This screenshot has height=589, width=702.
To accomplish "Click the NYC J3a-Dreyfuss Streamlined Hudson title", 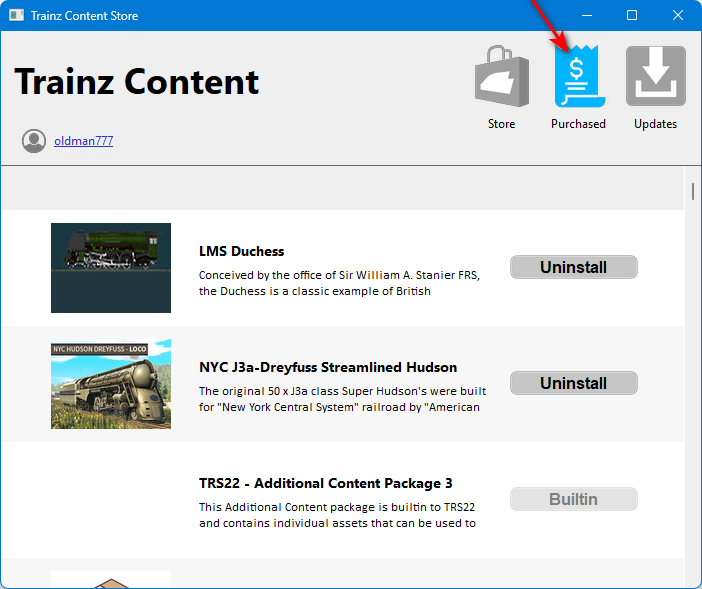I will 328,367.
